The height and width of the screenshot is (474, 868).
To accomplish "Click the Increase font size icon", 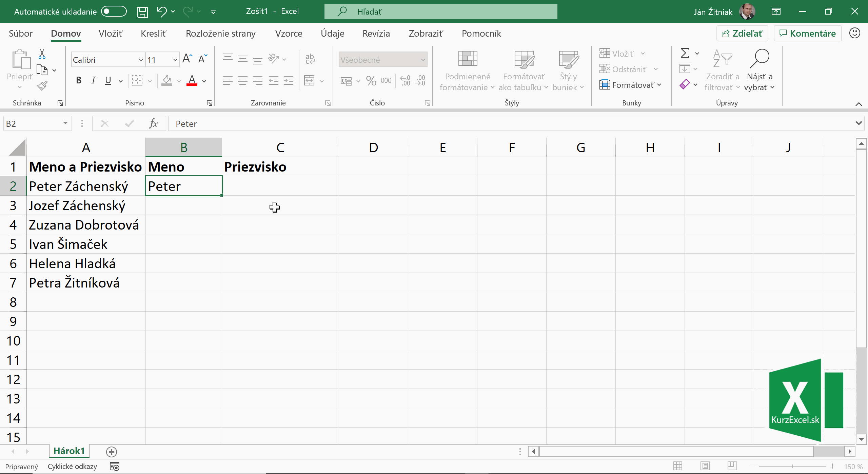I will tap(188, 59).
